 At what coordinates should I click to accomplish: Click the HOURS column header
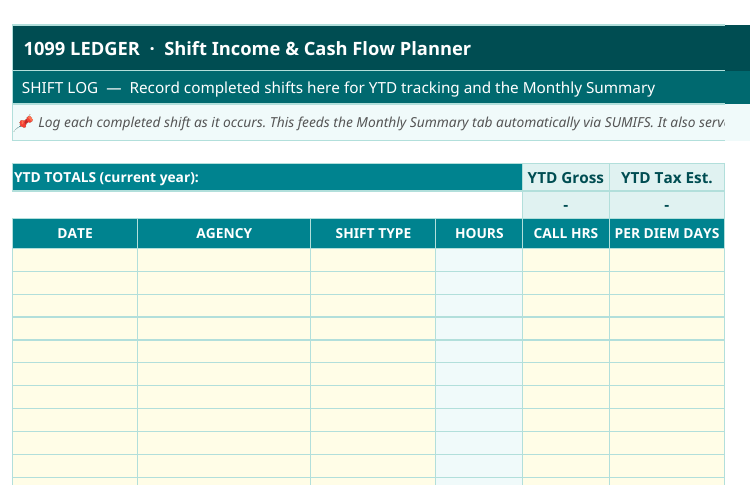tap(479, 233)
